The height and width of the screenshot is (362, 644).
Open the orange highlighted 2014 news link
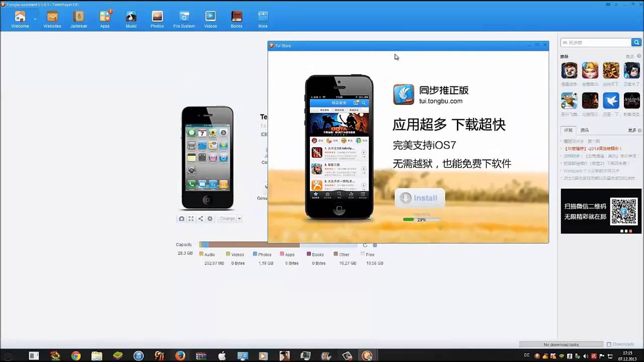coord(593,149)
